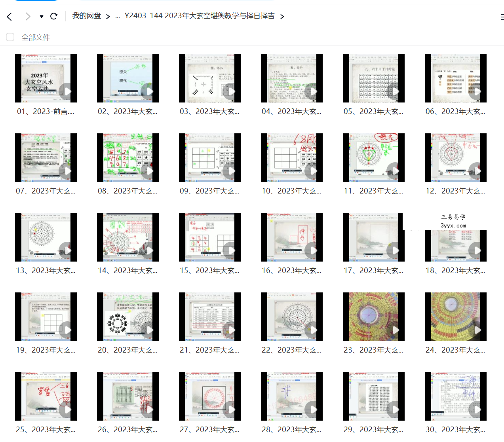Select file name "25、2023年大玄..."
The width and height of the screenshot is (504, 442).
point(46,430)
